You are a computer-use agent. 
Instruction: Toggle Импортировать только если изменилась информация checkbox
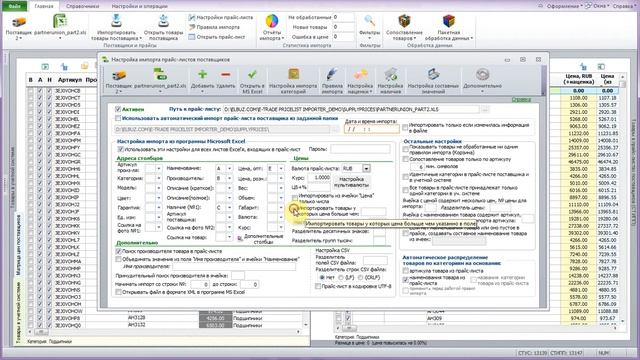pos(405,128)
